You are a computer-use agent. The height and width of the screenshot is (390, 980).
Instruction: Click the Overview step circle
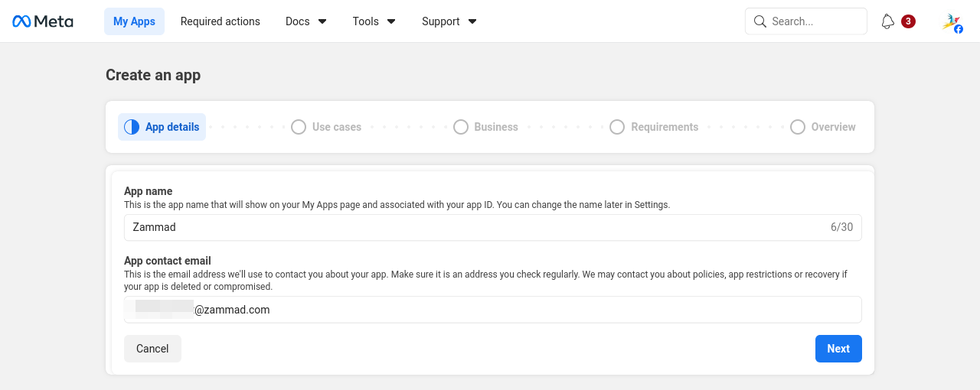pos(798,127)
